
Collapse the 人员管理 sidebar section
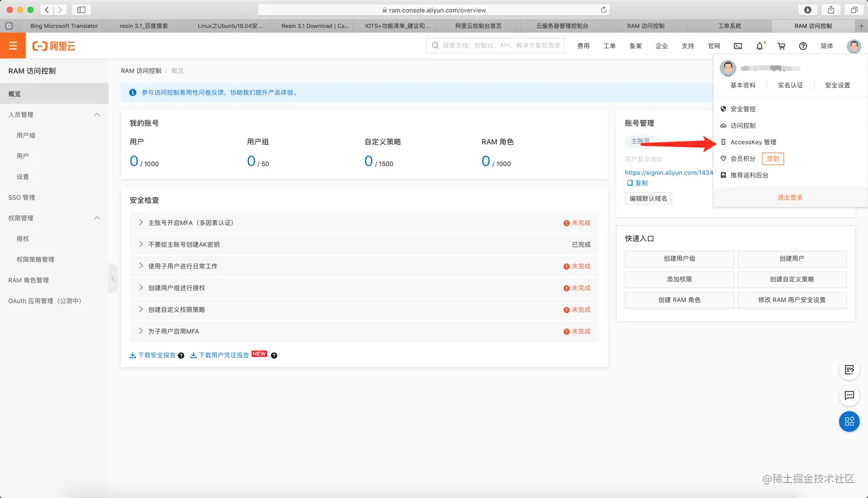pos(97,115)
